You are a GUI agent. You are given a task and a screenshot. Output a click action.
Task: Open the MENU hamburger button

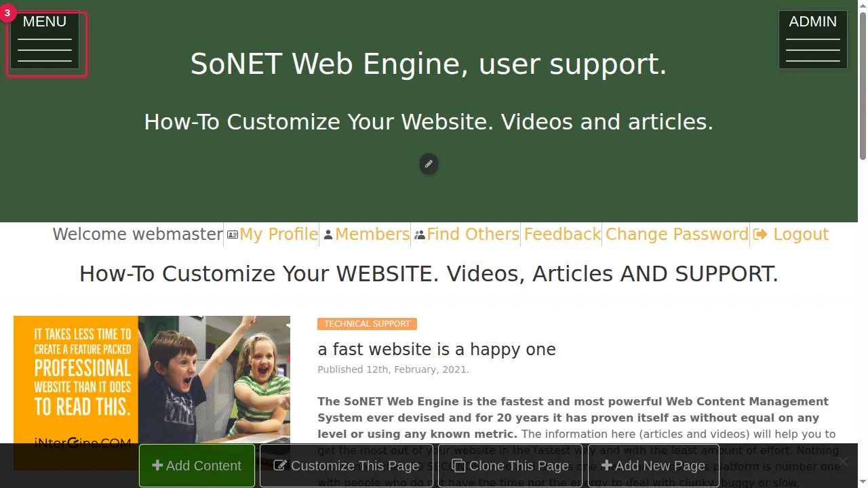(x=45, y=40)
